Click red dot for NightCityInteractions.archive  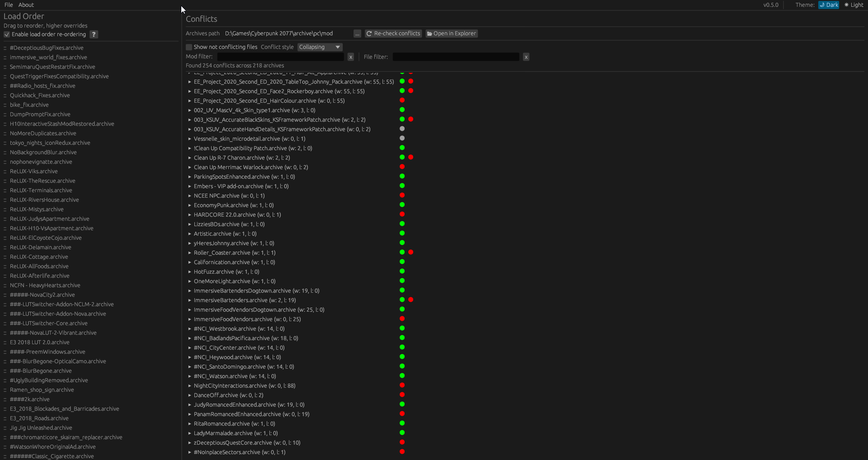pos(402,385)
